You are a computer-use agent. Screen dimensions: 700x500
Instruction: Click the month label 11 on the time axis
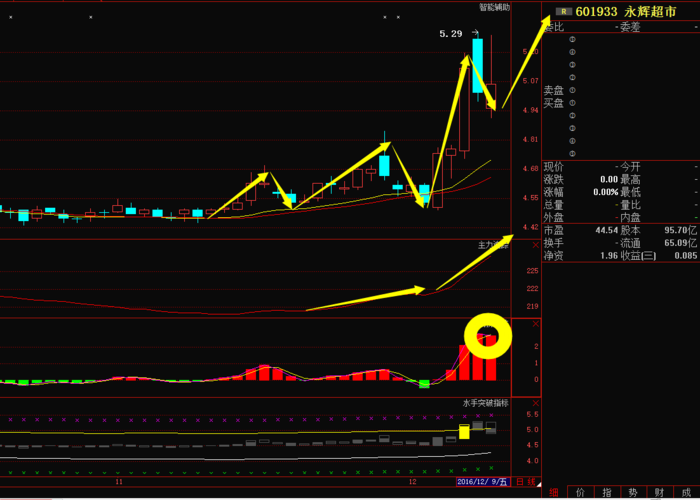(119, 482)
